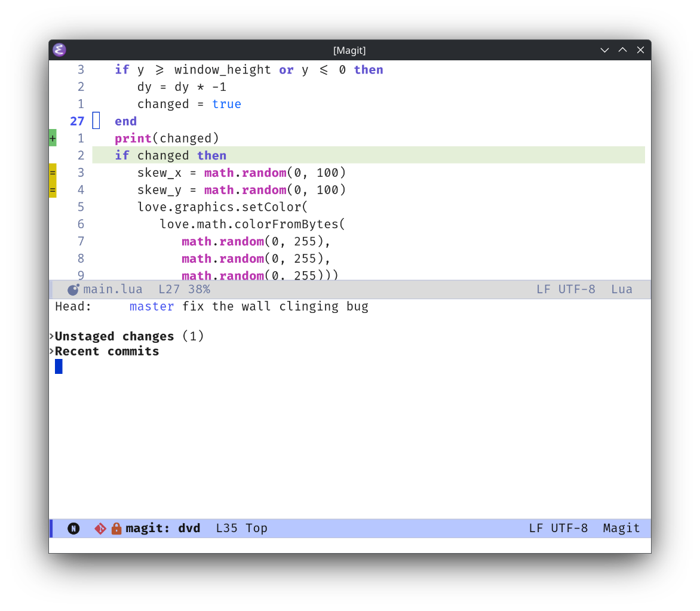Click the 'magit: dvd' buffer name

pos(163,529)
